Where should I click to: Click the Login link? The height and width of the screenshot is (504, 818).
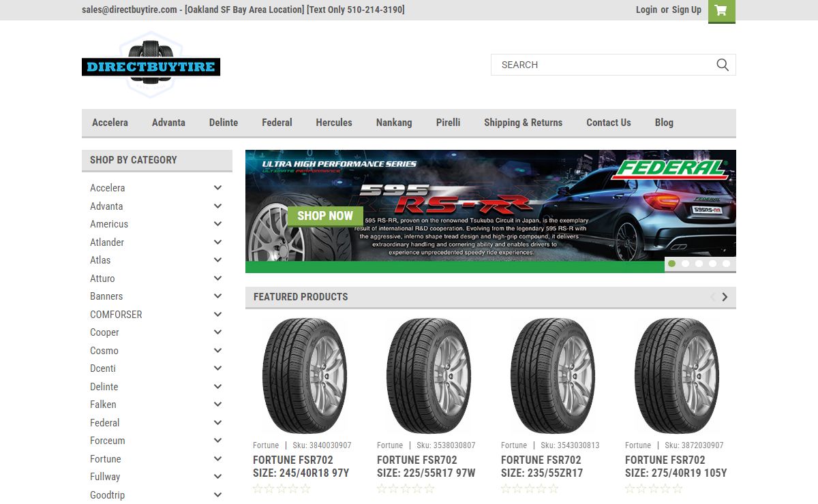pos(646,10)
